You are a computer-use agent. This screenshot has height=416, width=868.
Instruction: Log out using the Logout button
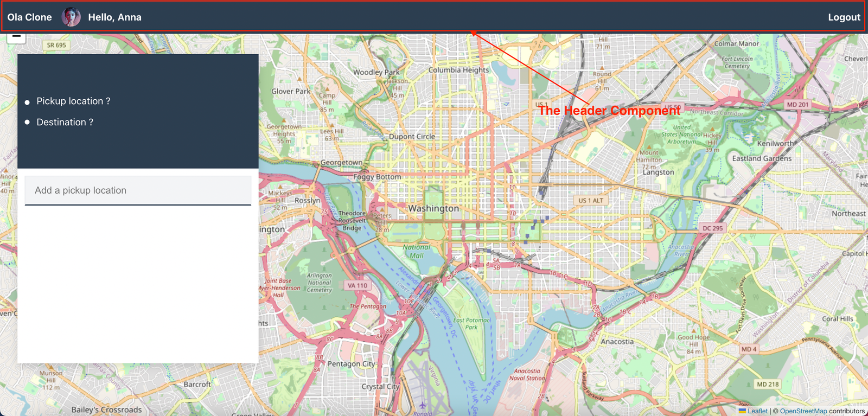(844, 17)
